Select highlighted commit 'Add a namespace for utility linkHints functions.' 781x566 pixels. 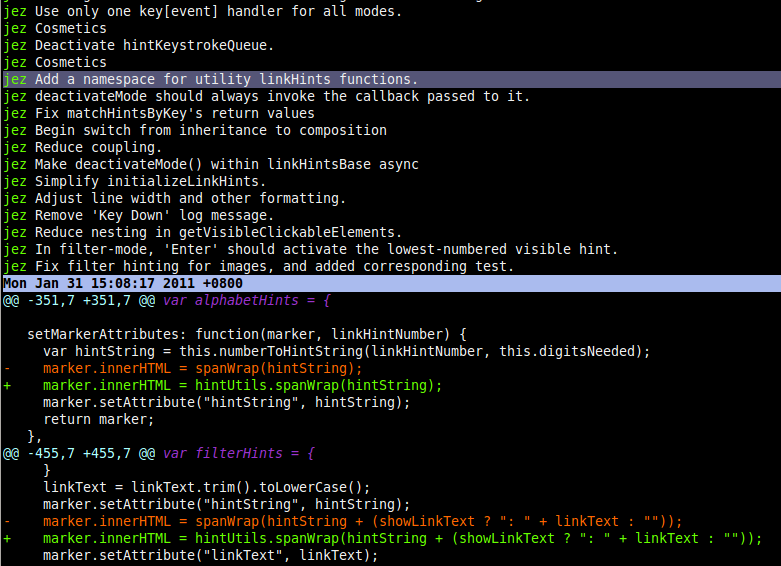coord(390,79)
